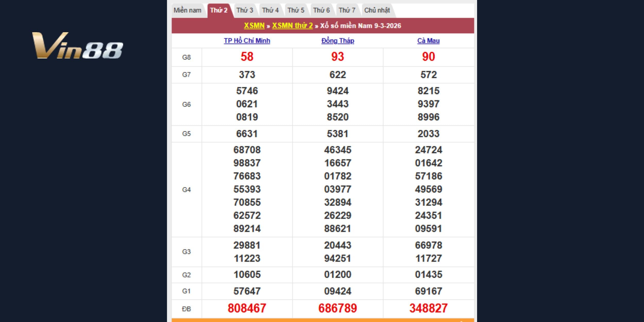
Task: Follow the XSMN breadcrumb link
Action: [x=254, y=26]
